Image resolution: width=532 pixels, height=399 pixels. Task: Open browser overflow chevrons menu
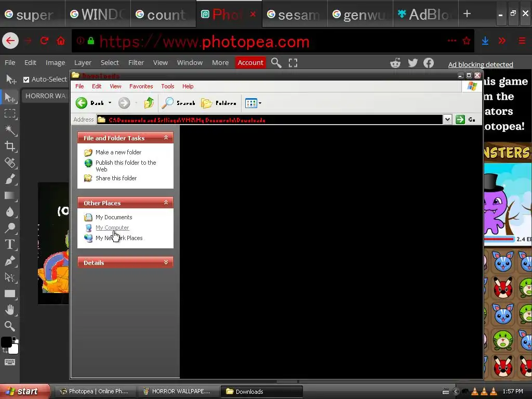point(502,41)
